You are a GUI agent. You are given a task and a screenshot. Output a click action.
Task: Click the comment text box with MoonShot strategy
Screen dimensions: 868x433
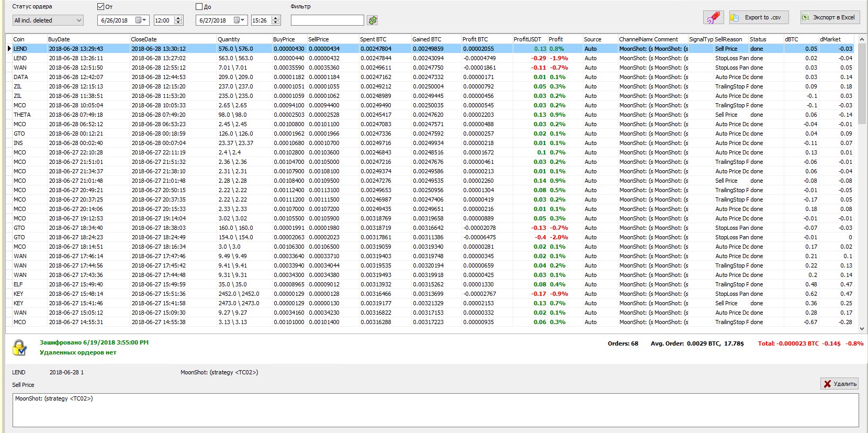point(434,409)
